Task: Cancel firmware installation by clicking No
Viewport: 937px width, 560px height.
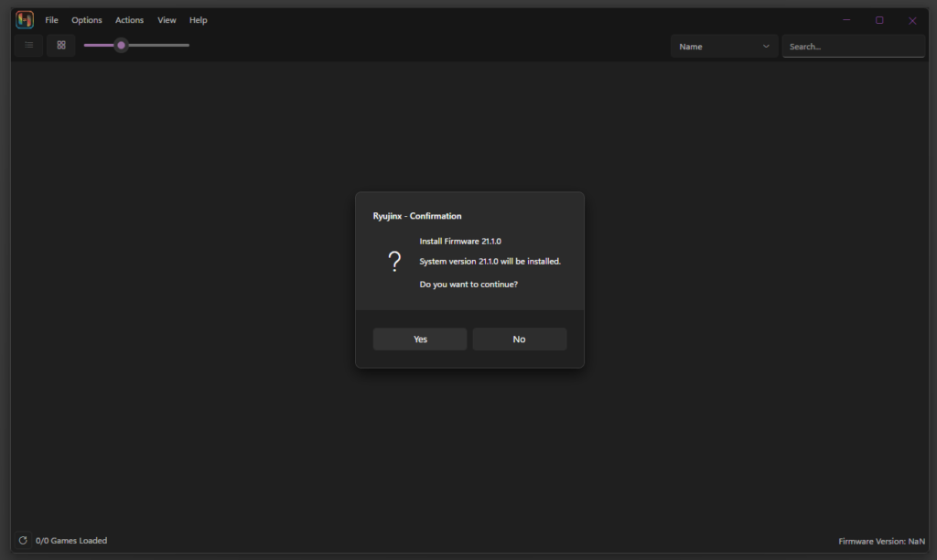Action: (519, 339)
